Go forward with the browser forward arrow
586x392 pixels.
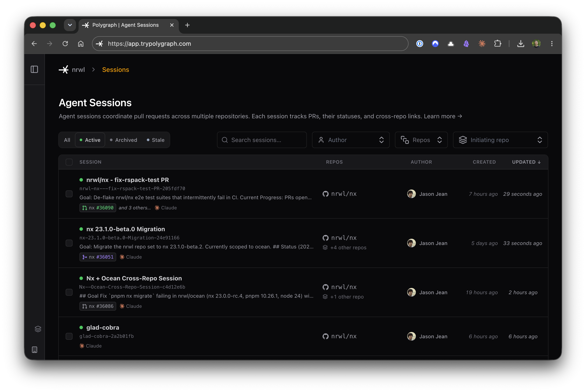pos(49,44)
